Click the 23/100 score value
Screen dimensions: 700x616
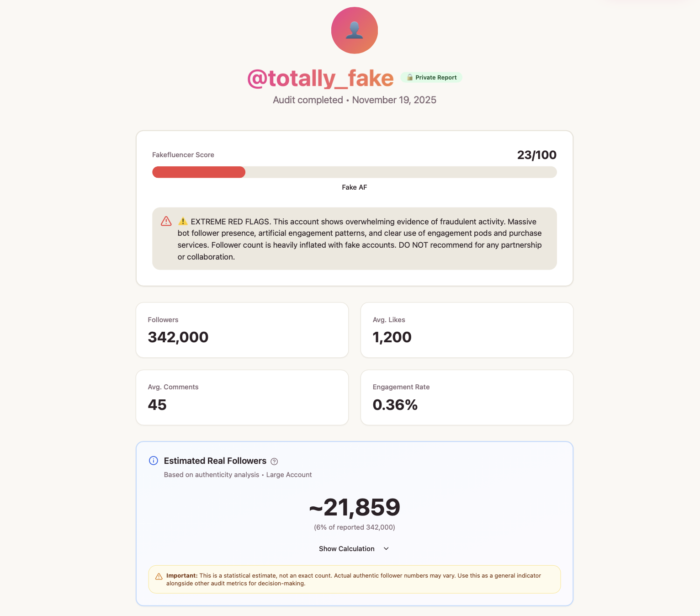(x=536, y=155)
